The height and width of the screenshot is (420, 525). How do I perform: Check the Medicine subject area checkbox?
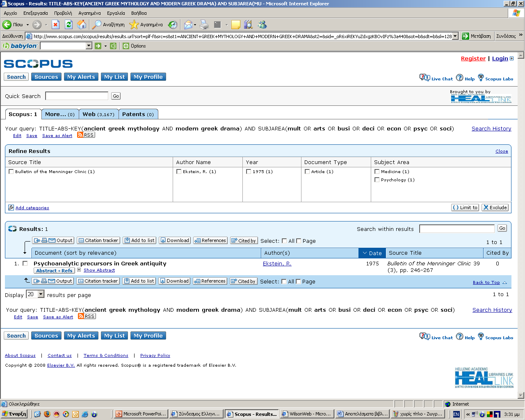377,171
